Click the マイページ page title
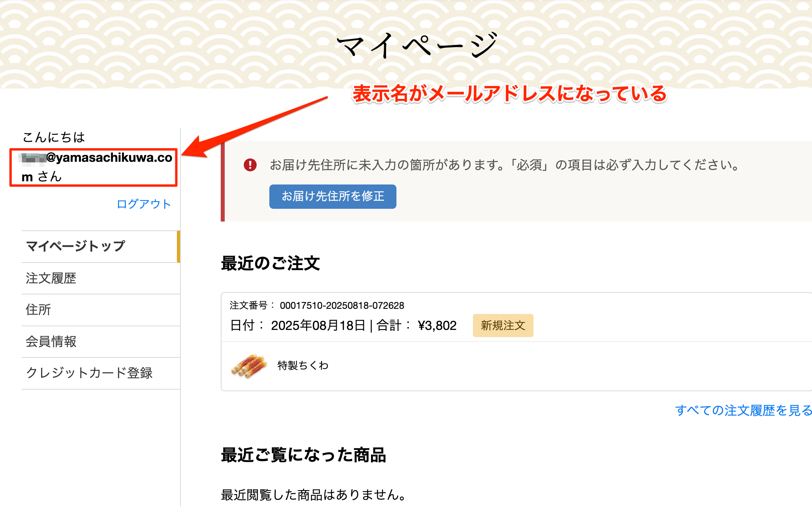812x518 pixels. point(417,45)
